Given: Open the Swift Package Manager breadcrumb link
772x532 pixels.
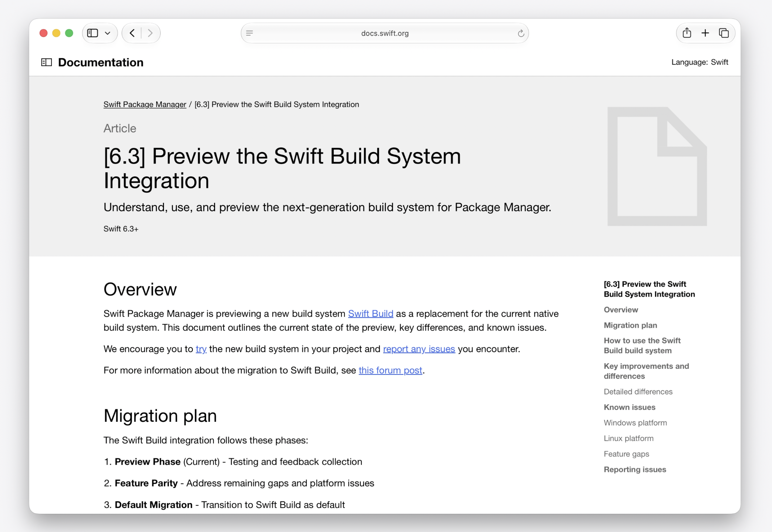Looking at the screenshot, I should point(145,104).
